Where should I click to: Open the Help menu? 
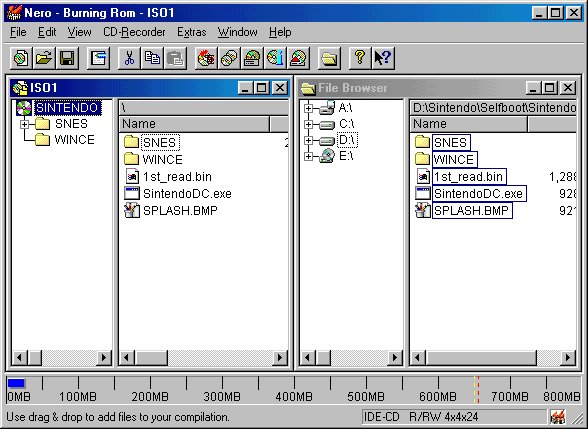[280, 32]
